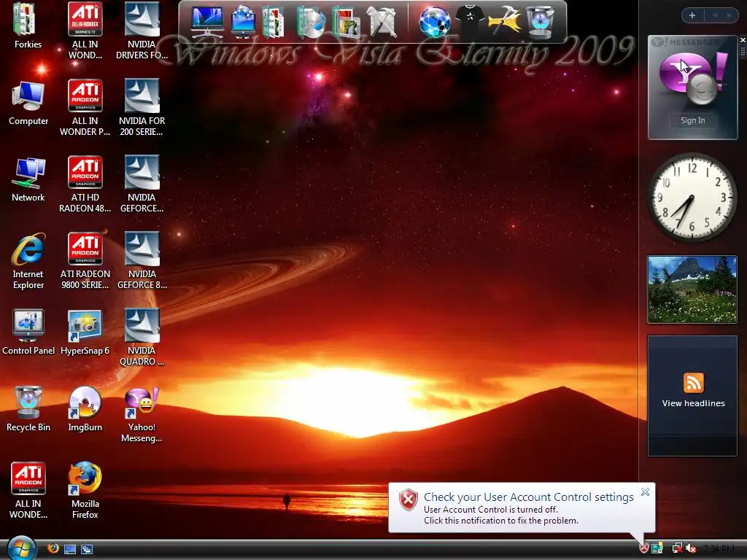Click Sign In on Yahoo Messenger gadget
Viewport: 747px width, 560px height.
[x=692, y=120]
